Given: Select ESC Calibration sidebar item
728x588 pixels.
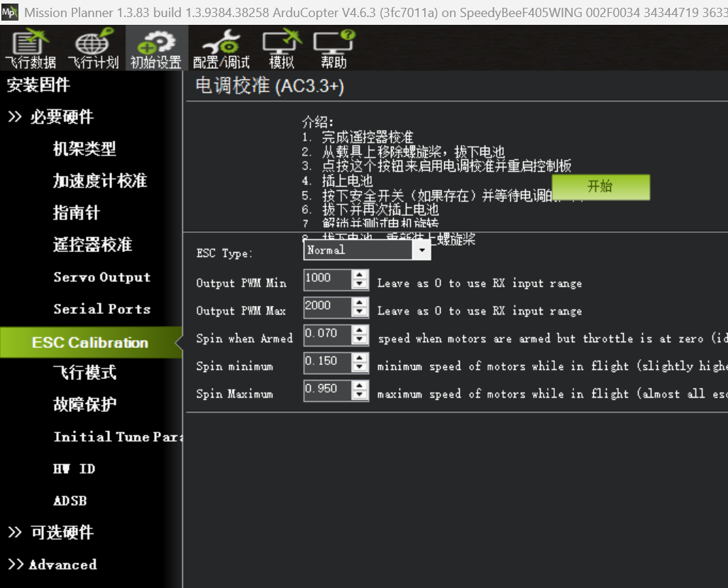Looking at the screenshot, I should click(x=90, y=342).
